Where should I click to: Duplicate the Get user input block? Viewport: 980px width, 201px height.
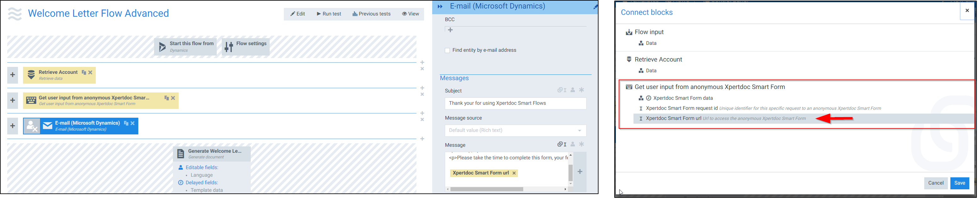[166, 98]
